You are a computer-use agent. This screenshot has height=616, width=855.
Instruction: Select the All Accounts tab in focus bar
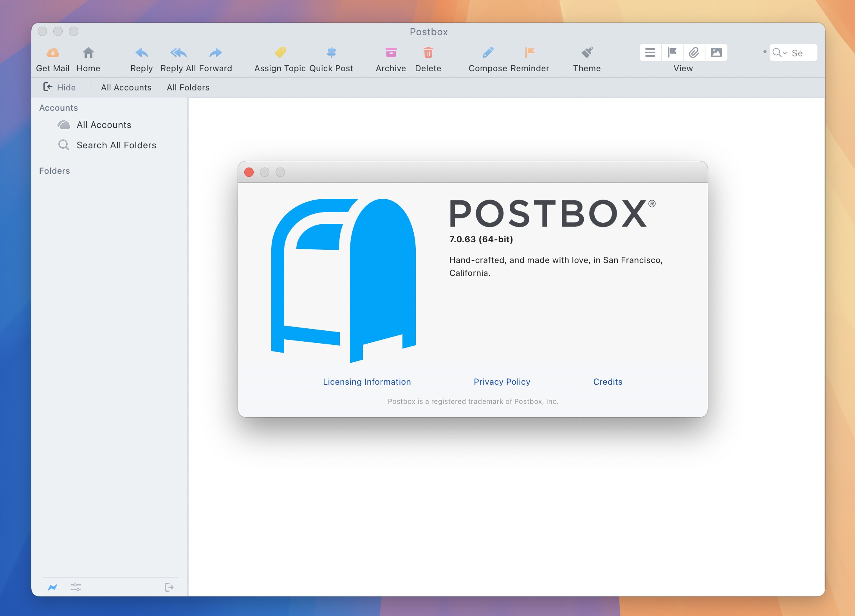point(126,87)
